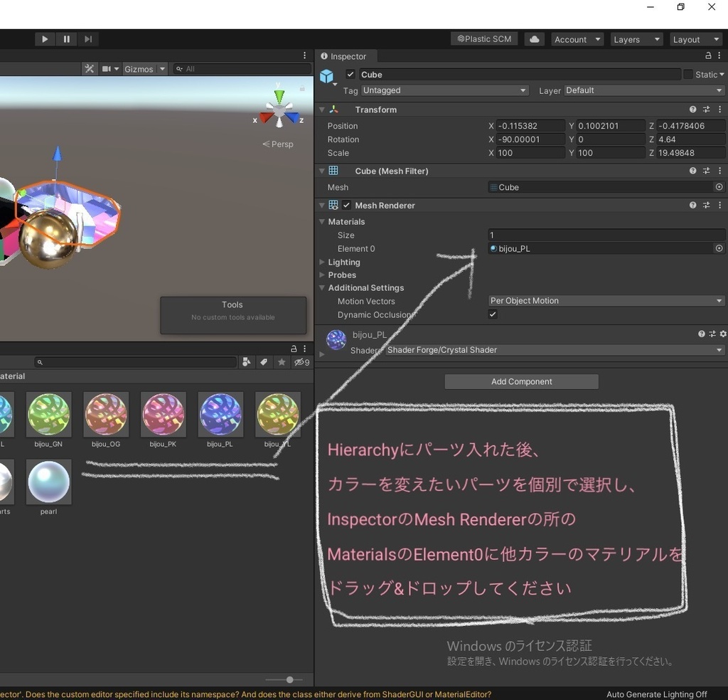
Task: Click the search-by-label tag icon
Action: tap(264, 362)
